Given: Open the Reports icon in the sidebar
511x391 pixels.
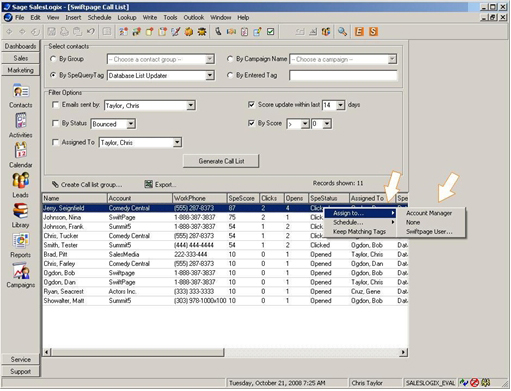Looking at the screenshot, I should (x=21, y=240).
